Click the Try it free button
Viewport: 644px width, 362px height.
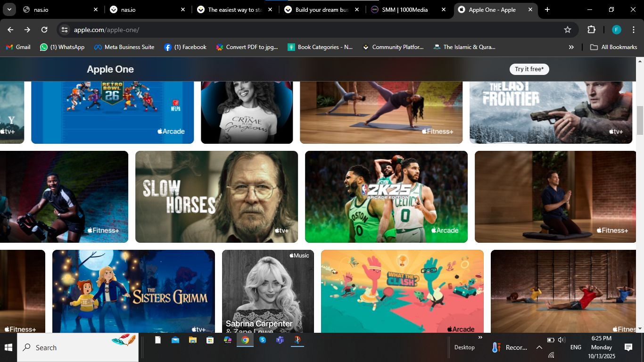tap(529, 69)
